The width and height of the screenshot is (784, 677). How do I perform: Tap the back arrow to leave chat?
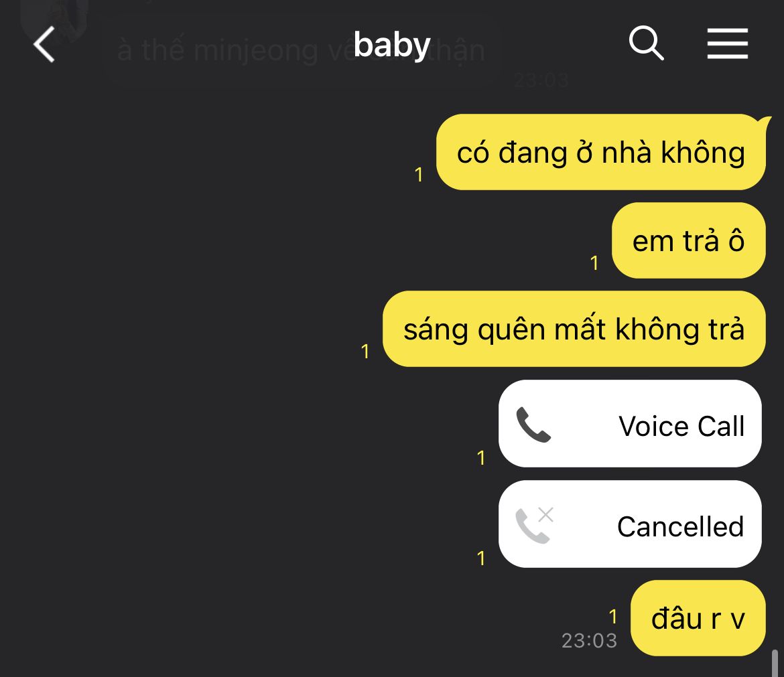[44, 46]
